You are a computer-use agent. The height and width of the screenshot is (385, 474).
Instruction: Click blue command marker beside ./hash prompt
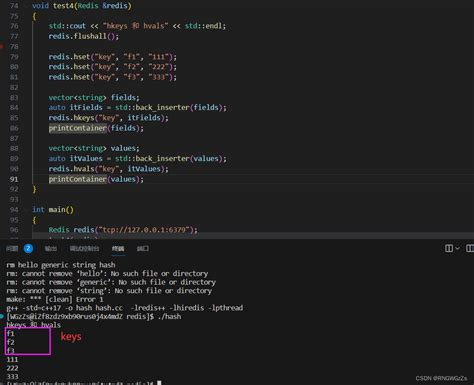click(x=2, y=316)
